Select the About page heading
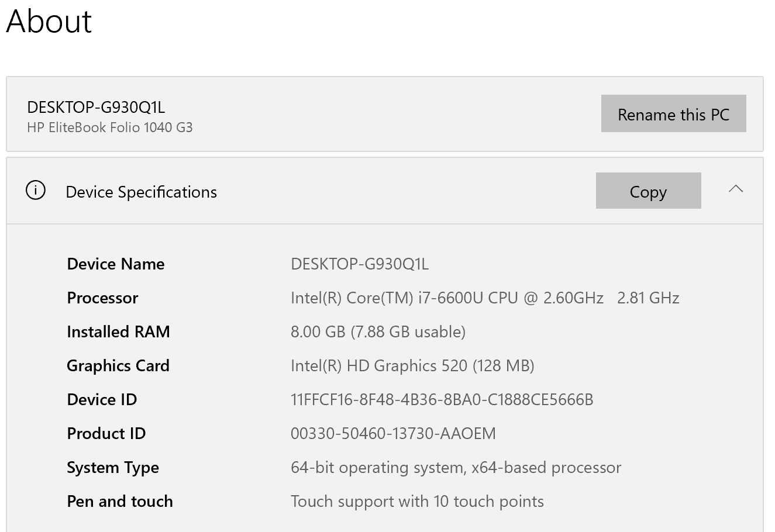 click(49, 22)
